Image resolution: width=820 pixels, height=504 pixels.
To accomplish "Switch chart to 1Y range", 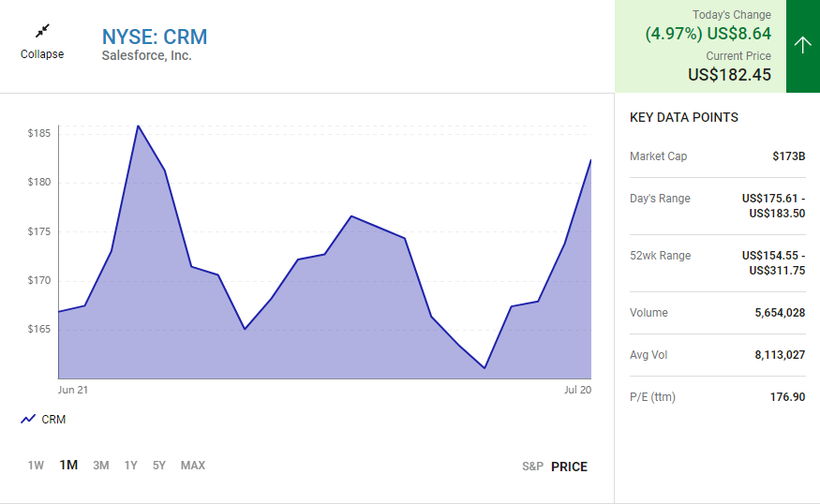I will point(131,466).
